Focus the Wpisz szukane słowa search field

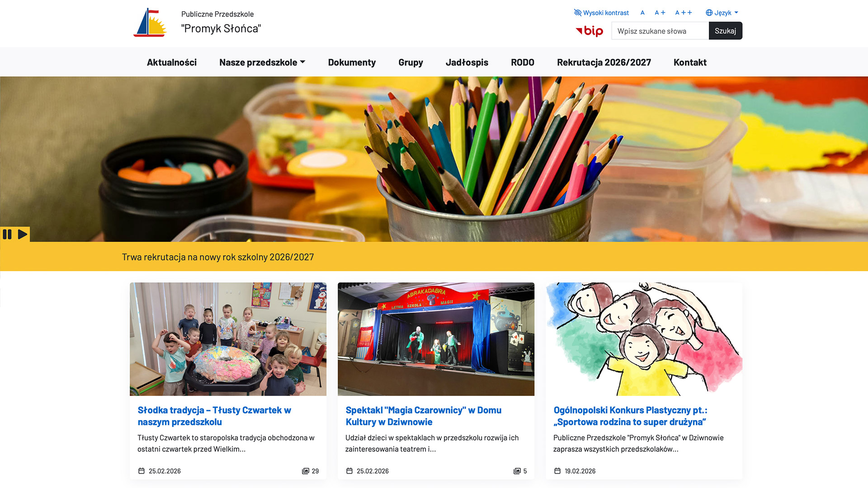[x=660, y=31]
